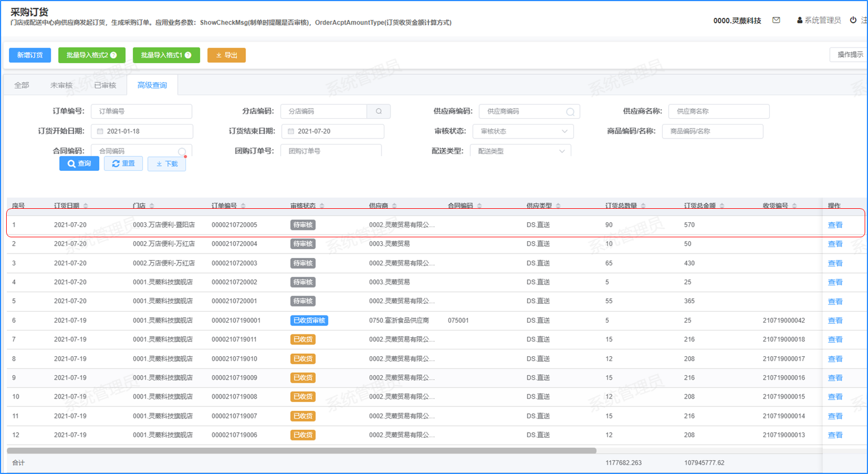Click the mail envelope icon in header
This screenshot has height=474, width=868.
click(x=776, y=20)
